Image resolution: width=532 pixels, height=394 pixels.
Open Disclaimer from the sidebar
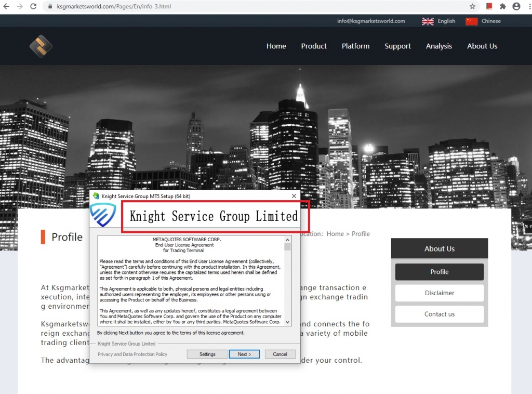coord(440,293)
